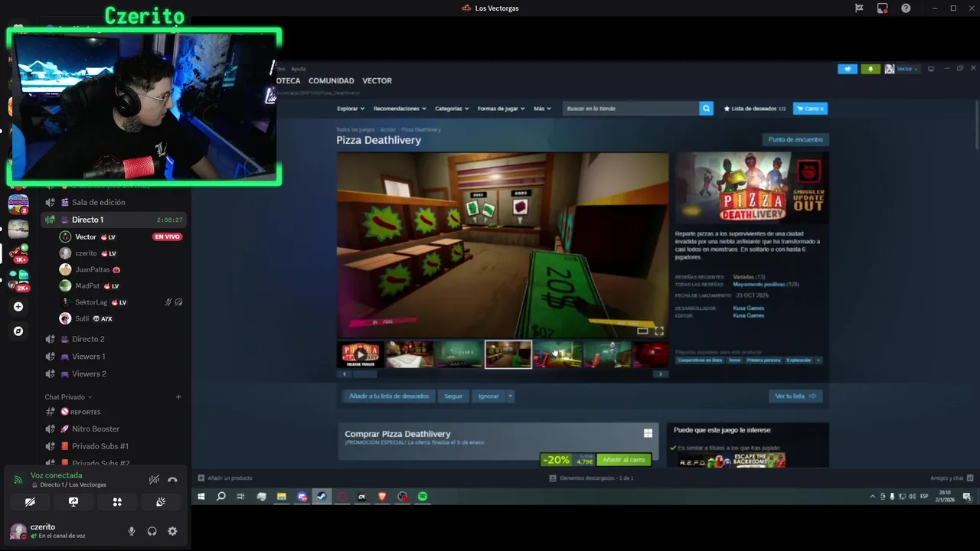
Task: Click Steam store search magnifier button
Action: (x=706, y=109)
